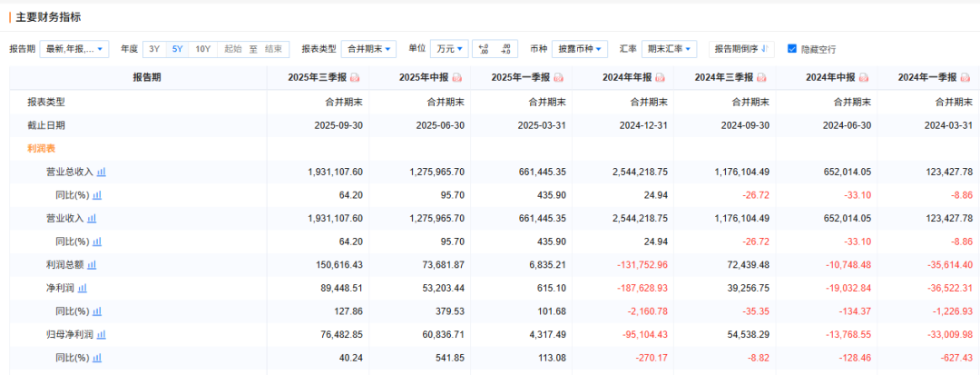Screen dimensions: 980x375
Task: Click 利润表 section label
Action: pos(40,149)
